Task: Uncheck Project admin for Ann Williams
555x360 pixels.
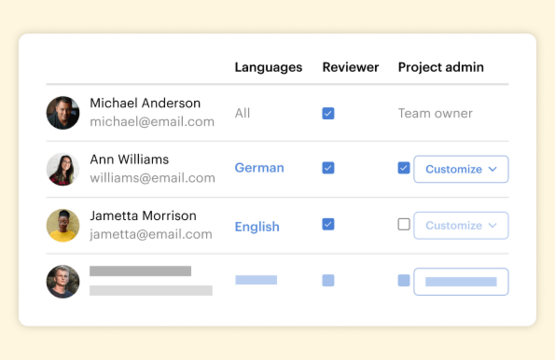Action: [404, 168]
